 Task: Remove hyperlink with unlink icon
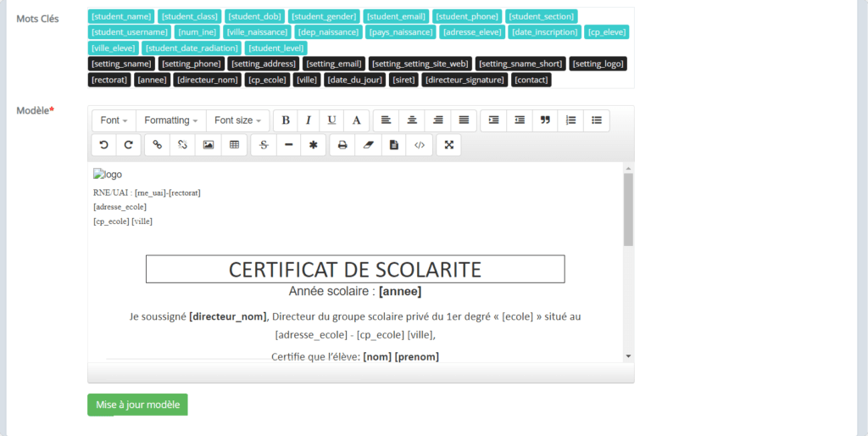183,145
